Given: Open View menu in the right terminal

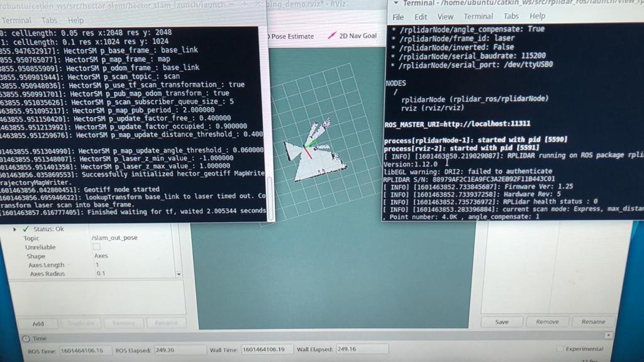Looking at the screenshot, I should point(445,17).
